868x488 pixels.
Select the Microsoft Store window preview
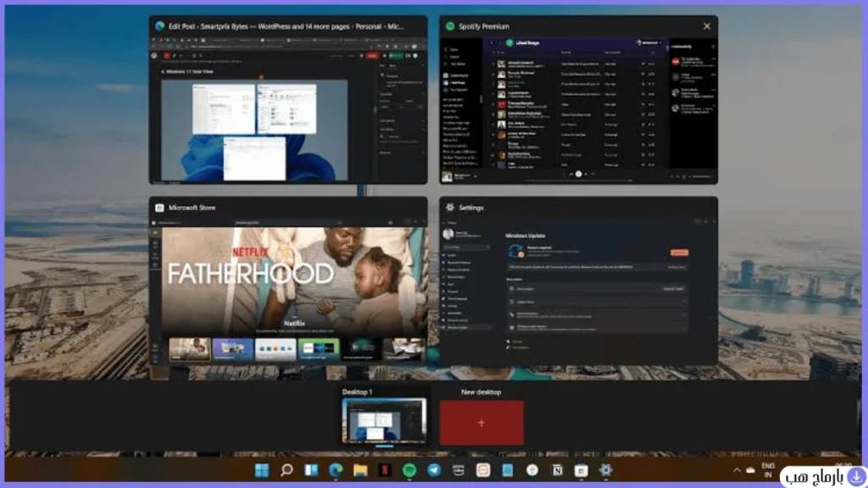click(288, 281)
